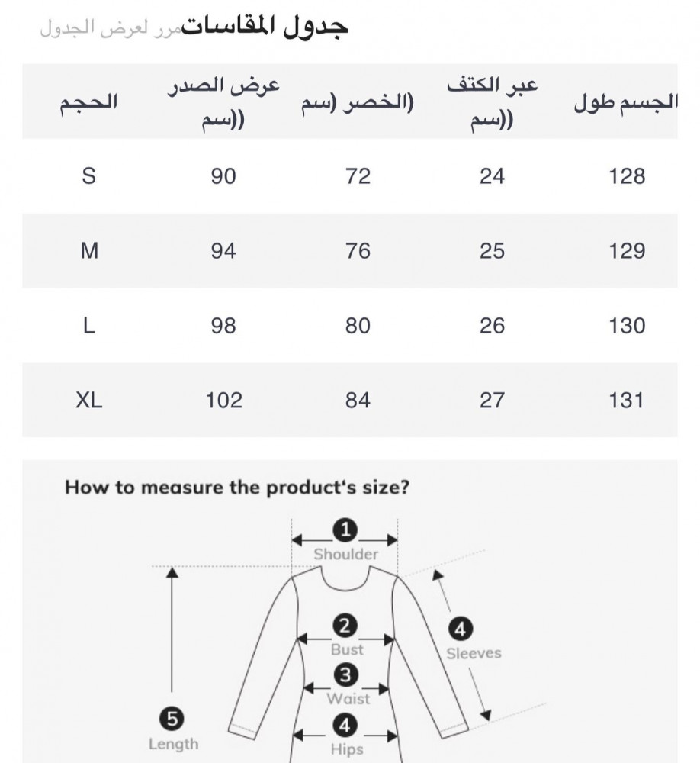Click the number 3 Waist marker

click(x=345, y=675)
